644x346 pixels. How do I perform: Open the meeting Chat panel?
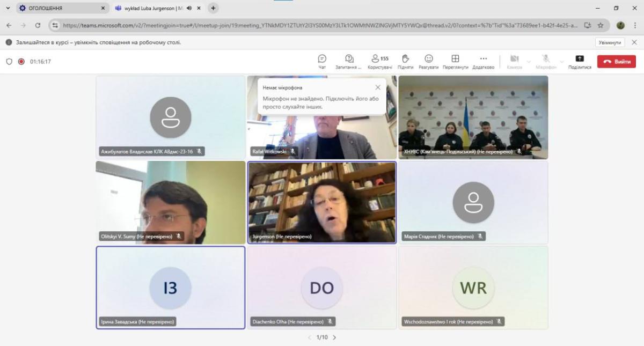[x=322, y=61]
